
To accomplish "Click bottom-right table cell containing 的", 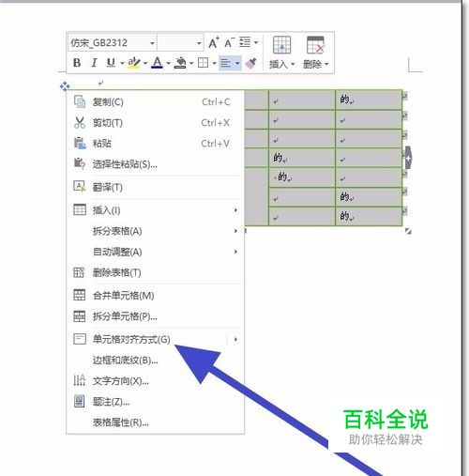I will [369, 216].
